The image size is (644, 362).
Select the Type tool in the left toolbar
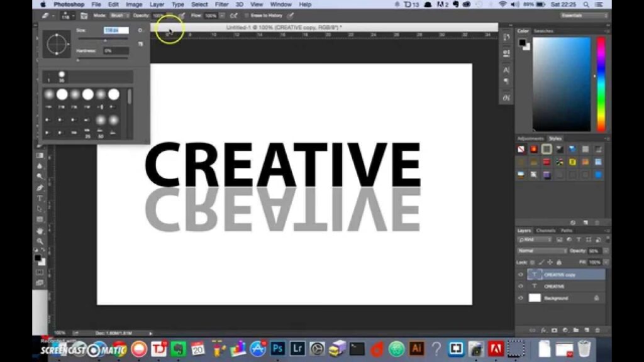pyautogui.click(x=40, y=198)
